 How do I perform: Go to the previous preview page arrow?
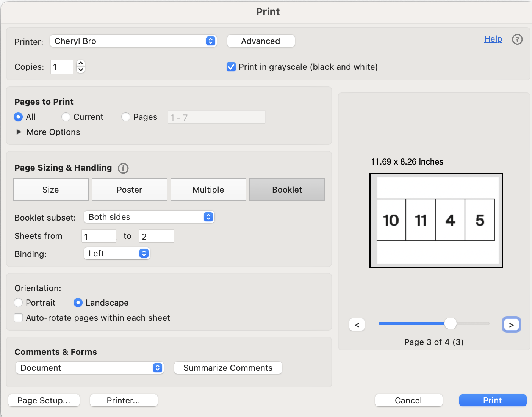357,324
